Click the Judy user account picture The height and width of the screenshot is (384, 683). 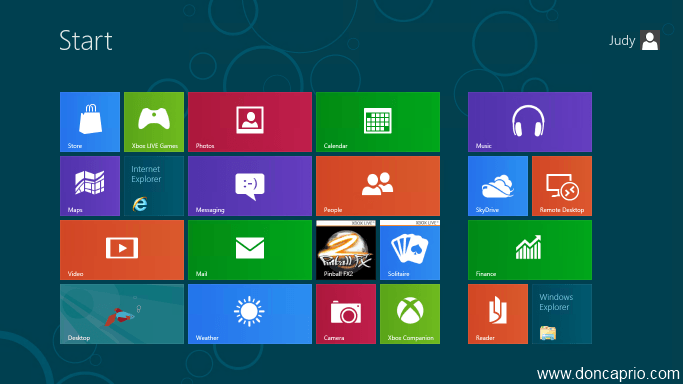tap(650, 40)
